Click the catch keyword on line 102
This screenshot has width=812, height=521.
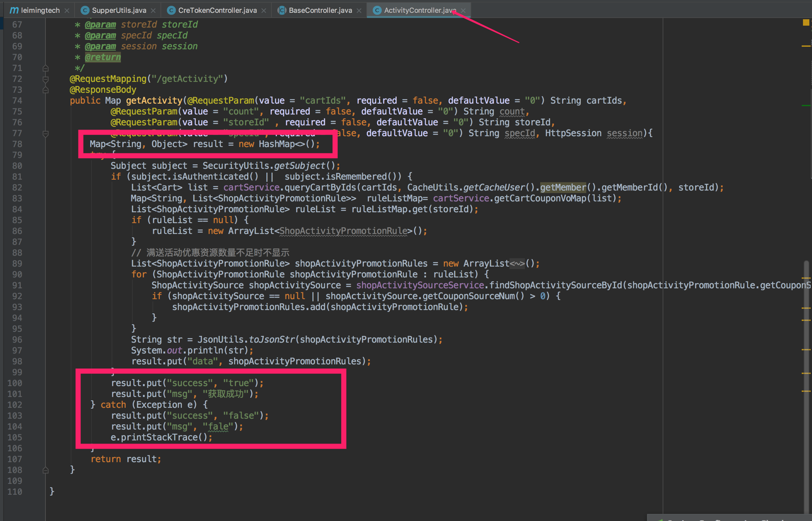(x=113, y=405)
